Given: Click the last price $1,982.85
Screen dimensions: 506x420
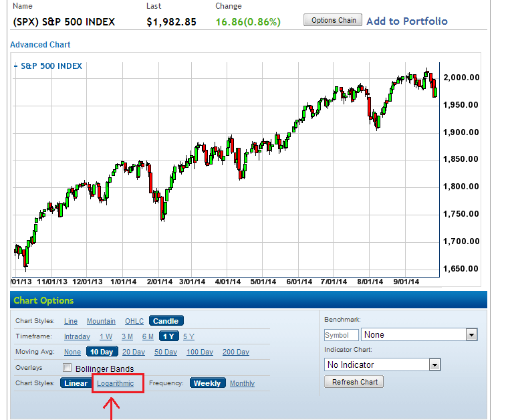Looking at the screenshot, I should [171, 22].
